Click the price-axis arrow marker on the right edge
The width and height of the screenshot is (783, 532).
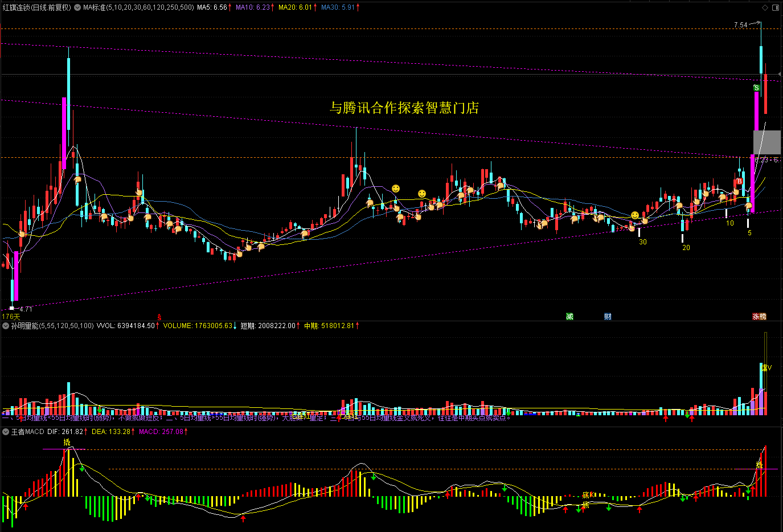(779, 73)
